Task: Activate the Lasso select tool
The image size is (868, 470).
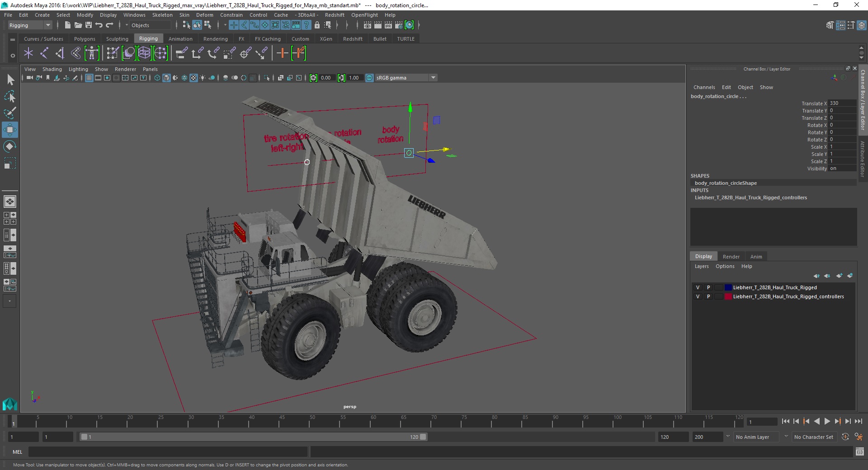Action: point(10,97)
